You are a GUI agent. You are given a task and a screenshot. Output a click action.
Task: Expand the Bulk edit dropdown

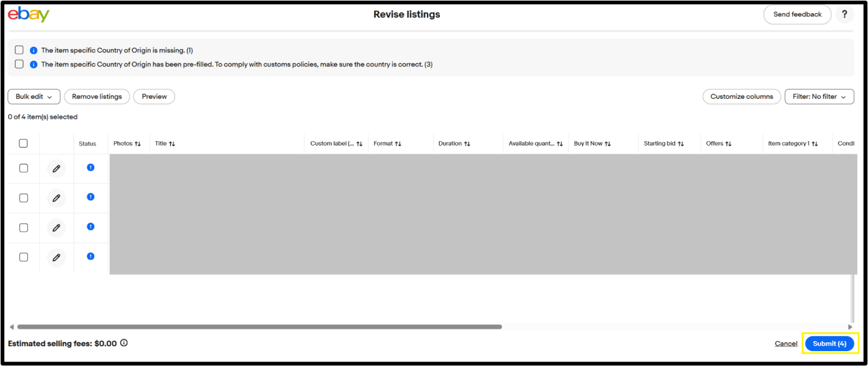[34, 96]
